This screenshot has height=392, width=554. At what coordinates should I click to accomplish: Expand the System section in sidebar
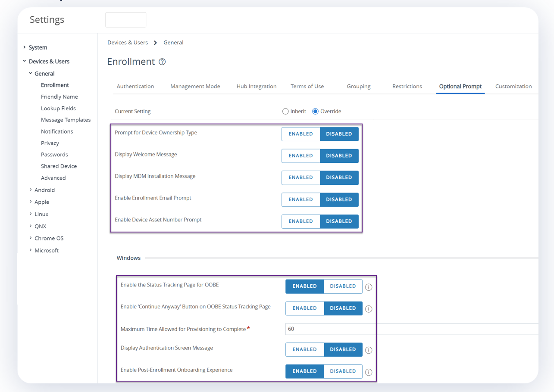click(x=25, y=47)
